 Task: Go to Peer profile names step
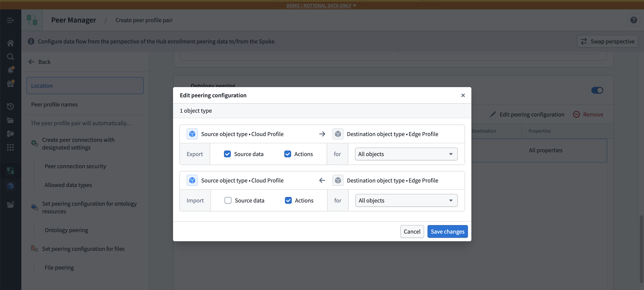click(x=54, y=104)
